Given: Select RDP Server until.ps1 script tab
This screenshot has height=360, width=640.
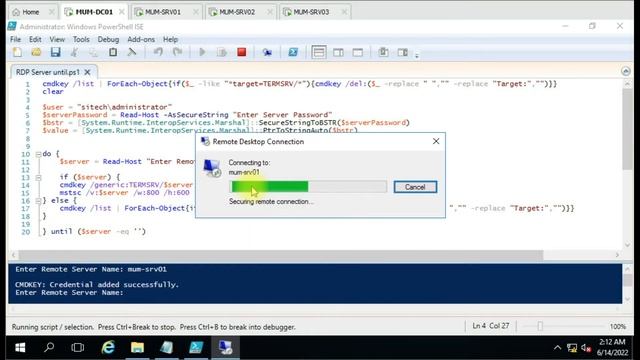Looking at the screenshot, I should tap(48, 72).
